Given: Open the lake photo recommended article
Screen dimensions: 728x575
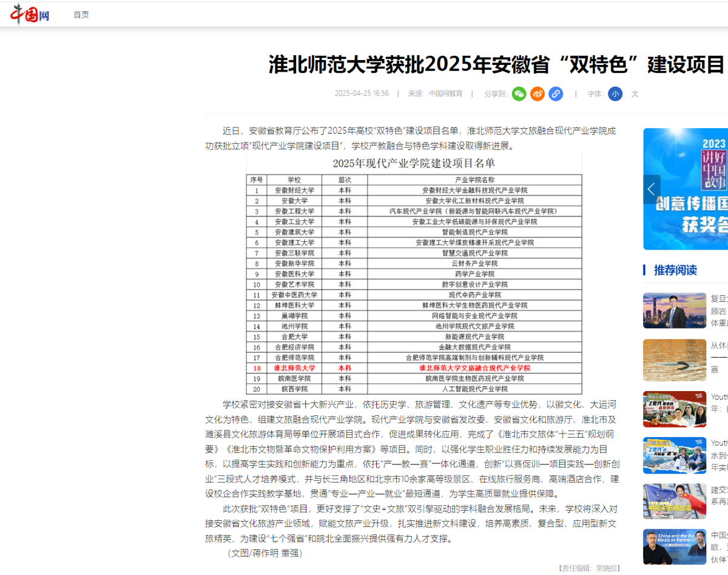Looking at the screenshot, I should [674, 360].
